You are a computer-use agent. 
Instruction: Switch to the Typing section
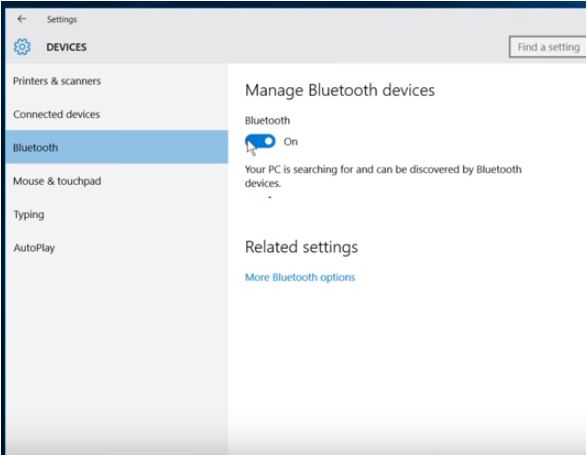[117, 214]
